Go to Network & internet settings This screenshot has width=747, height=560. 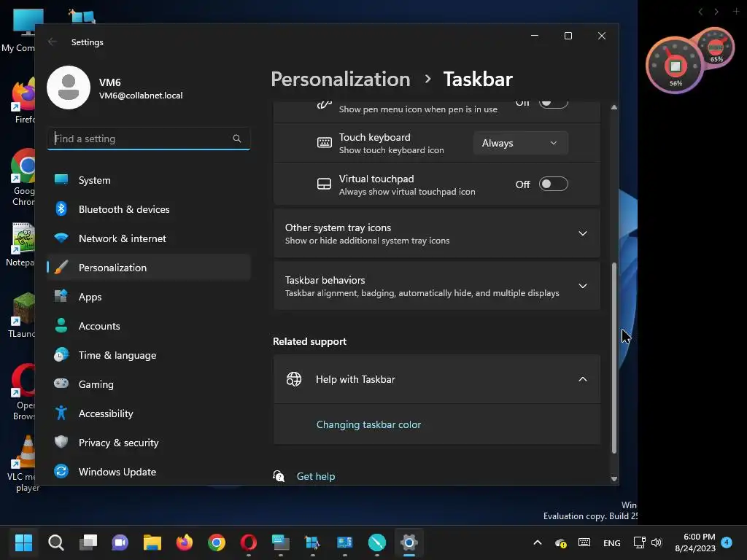(x=149, y=238)
